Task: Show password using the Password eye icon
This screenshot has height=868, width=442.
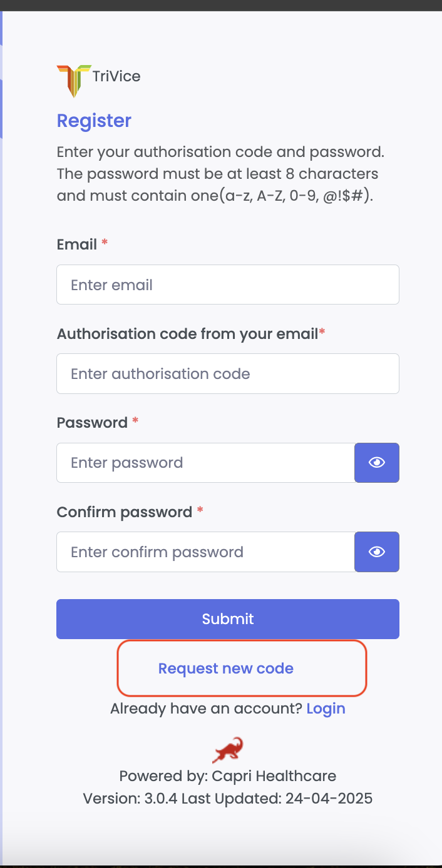Action: (377, 463)
